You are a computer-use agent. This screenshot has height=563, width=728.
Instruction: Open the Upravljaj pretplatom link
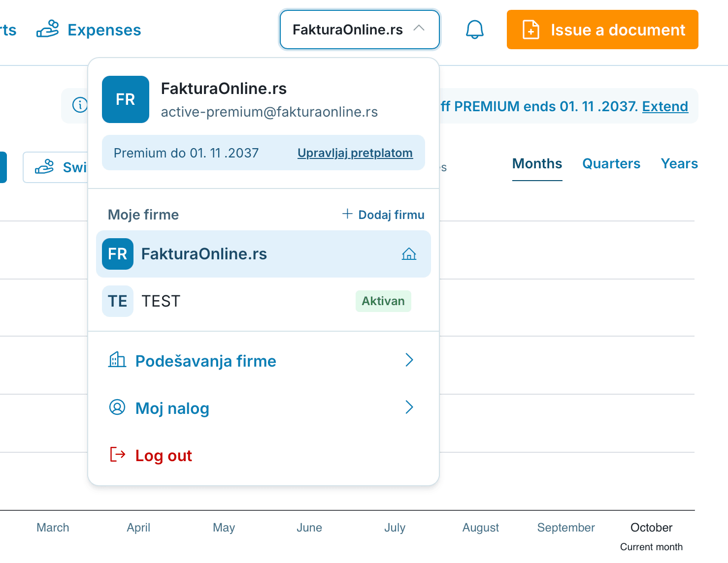[x=355, y=153]
